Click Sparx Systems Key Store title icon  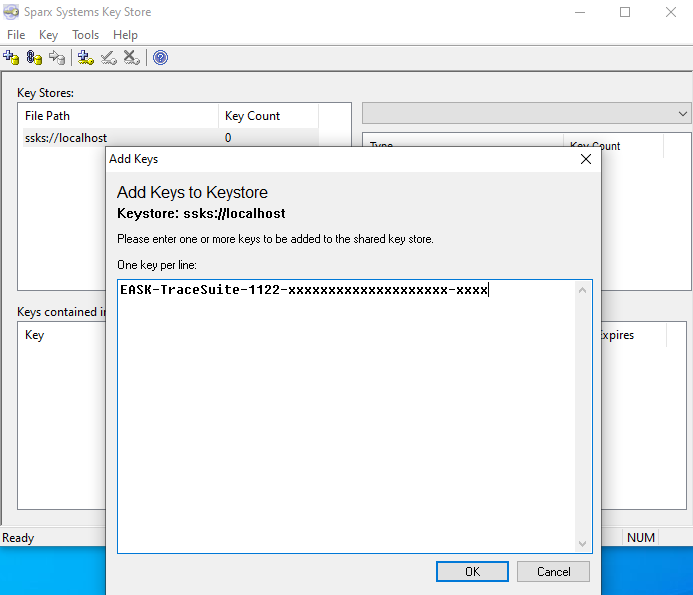[11, 12]
